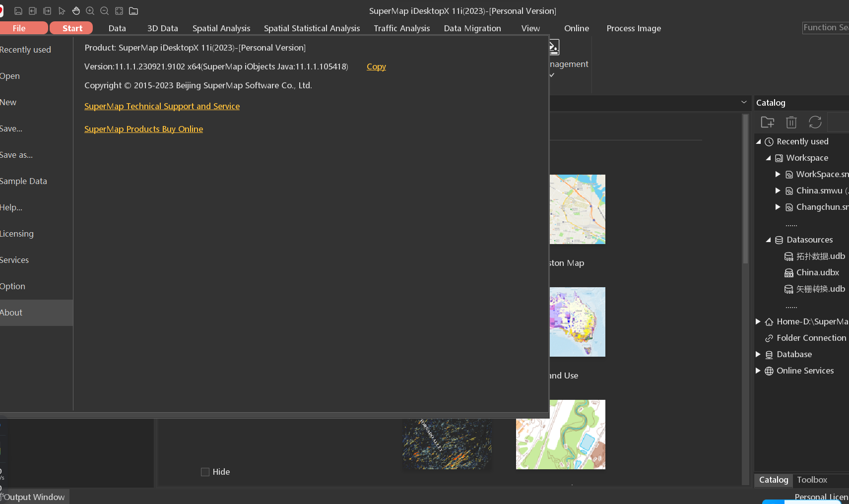The width and height of the screenshot is (849, 504).
Task: Click the file icon beside China.smwu
Action: pos(789,191)
